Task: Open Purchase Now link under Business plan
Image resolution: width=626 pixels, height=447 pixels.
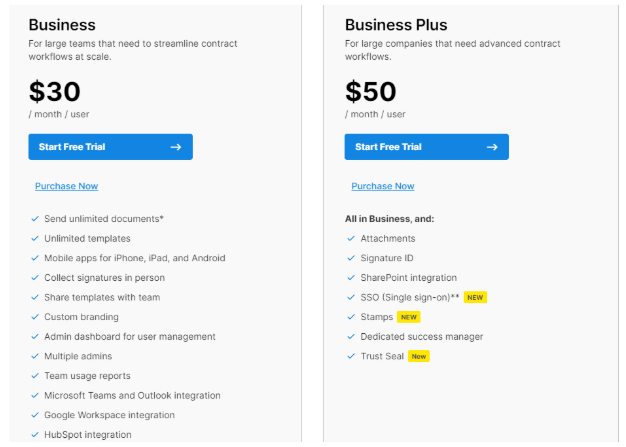Action: pos(66,186)
